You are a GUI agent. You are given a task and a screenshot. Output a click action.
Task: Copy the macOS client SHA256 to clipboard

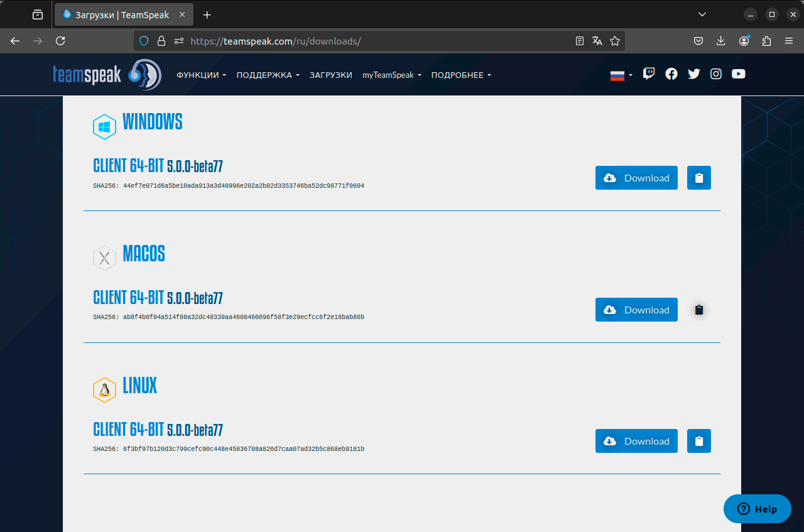coord(699,310)
